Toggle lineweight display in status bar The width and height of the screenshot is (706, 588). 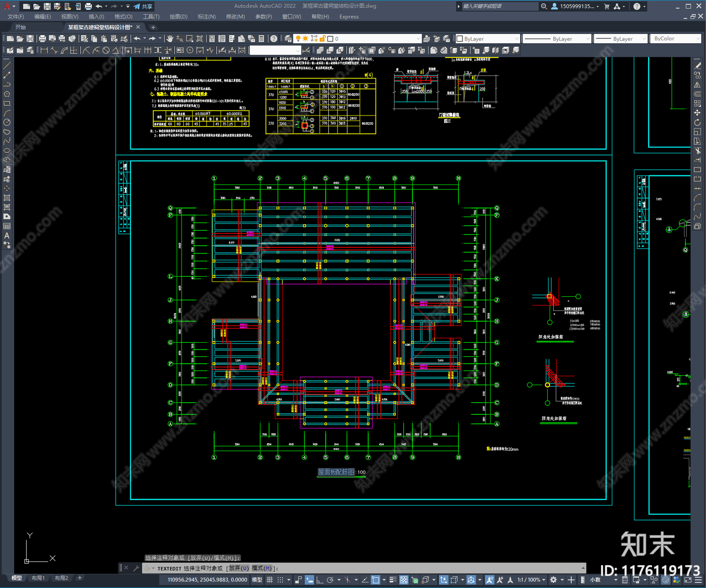click(393, 580)
